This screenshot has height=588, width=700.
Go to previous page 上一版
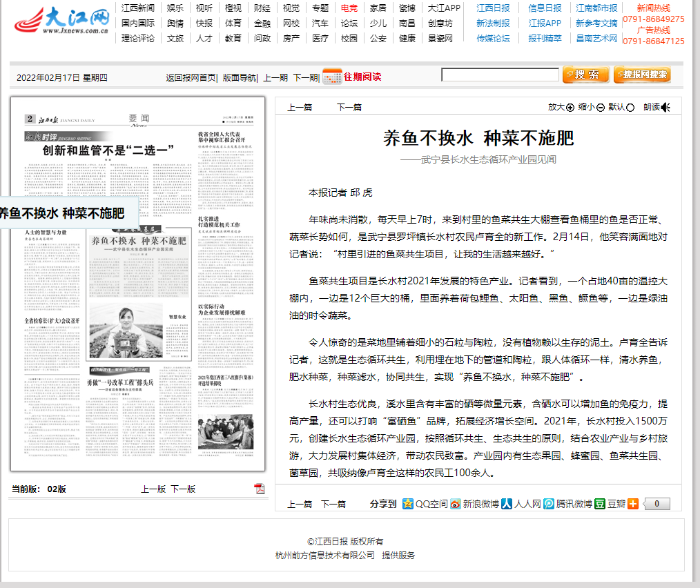tap(153, 489)
